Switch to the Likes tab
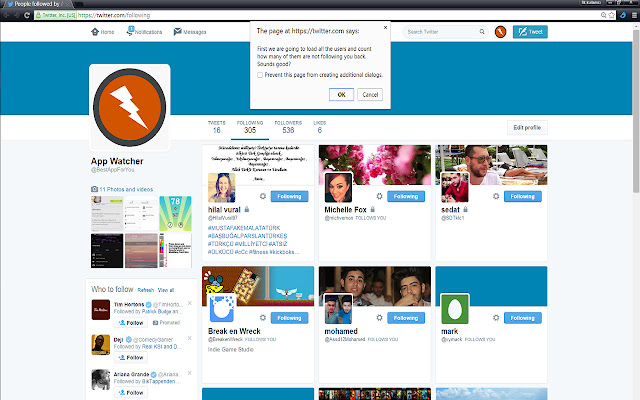This screenshot has width=640, height=400. point(320,127)
